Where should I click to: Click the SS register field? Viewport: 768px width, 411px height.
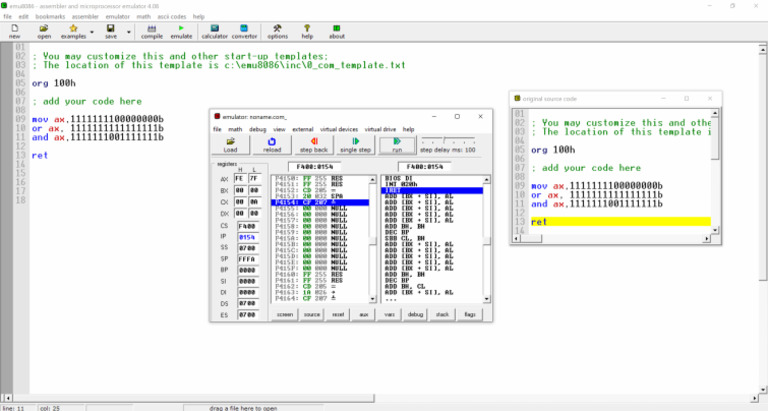pos(247,248)
